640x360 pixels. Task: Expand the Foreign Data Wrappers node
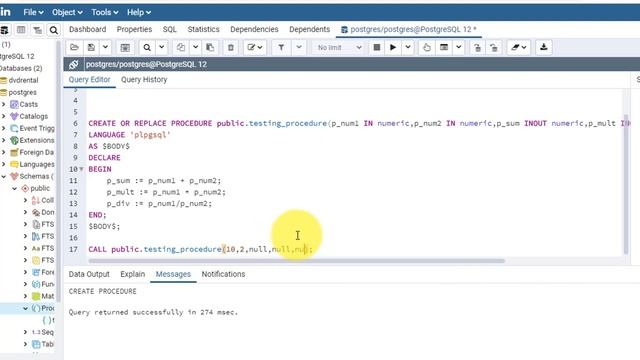click(4, 152)
